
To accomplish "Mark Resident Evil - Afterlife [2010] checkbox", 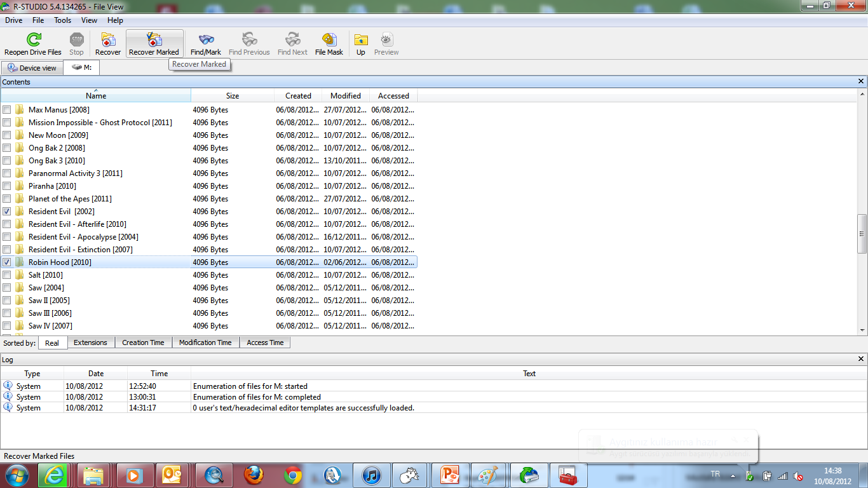I will click(x=7, y=224).
